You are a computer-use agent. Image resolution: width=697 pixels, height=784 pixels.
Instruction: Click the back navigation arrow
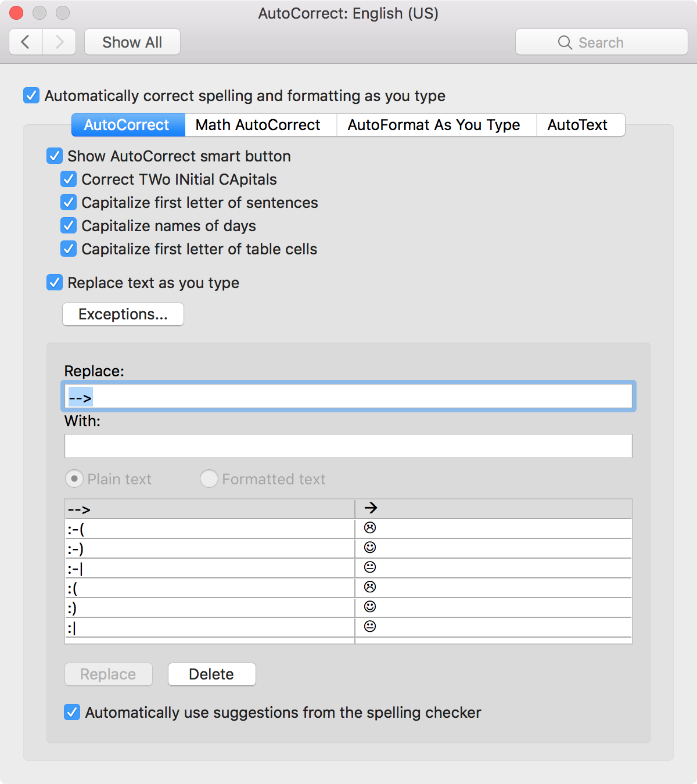(26, 42)
